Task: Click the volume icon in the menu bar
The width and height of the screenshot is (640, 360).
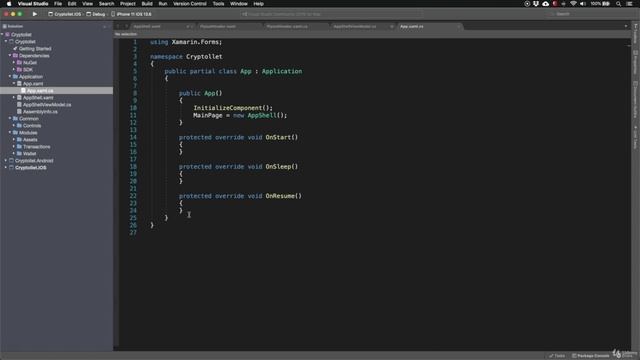Action: tap(583, 4)
